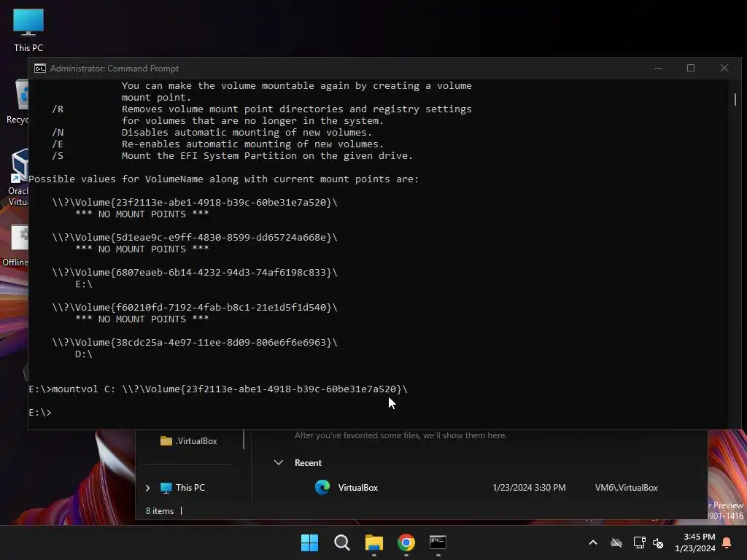Minimize the Command Prompt window

click(658, 68)
